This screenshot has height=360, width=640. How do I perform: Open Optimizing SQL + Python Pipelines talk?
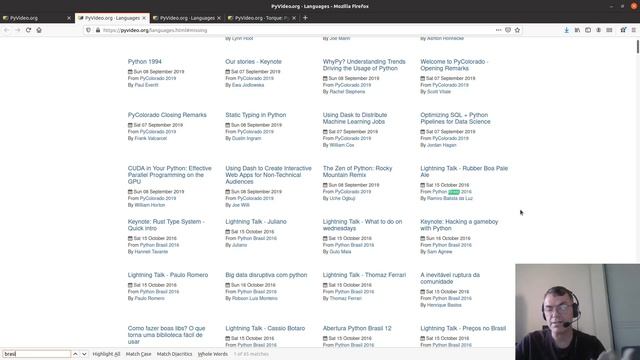click(x=455, y=118)
